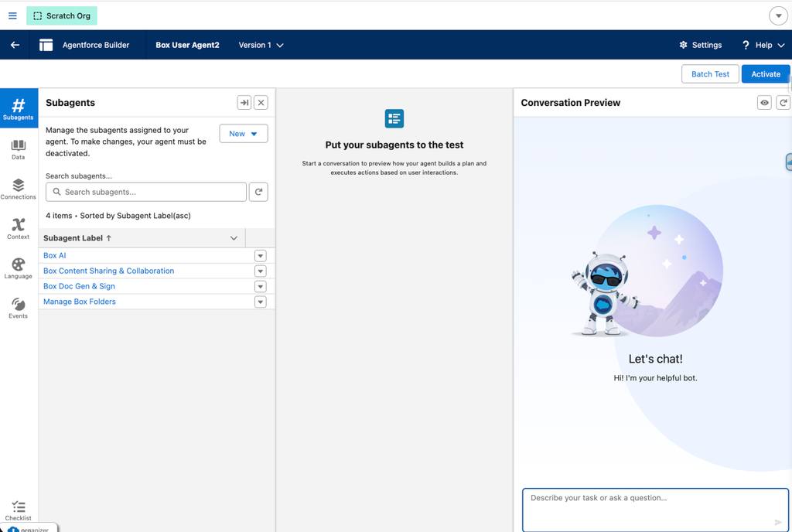Open the Box AI subagent
This screenshot has width=792, height=532.
coord(55,255)
